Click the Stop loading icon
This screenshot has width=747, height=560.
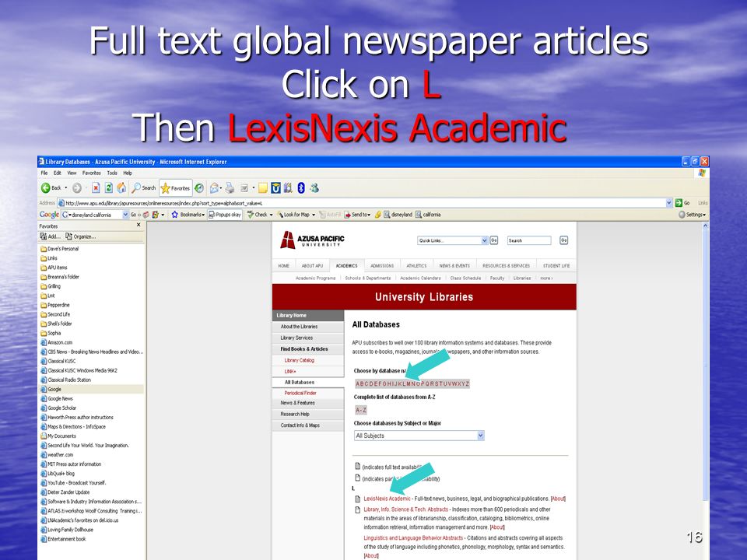click(96, 188)
